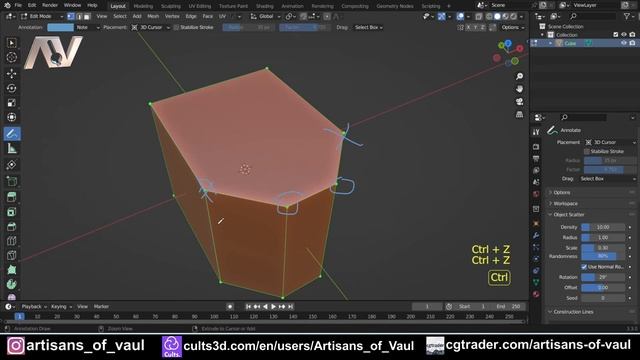The height and width of the screenshot is (360, 640).
Task: Switch to the Modeling workspace tab
Action: pyautogui.click(x=143, y=6)
